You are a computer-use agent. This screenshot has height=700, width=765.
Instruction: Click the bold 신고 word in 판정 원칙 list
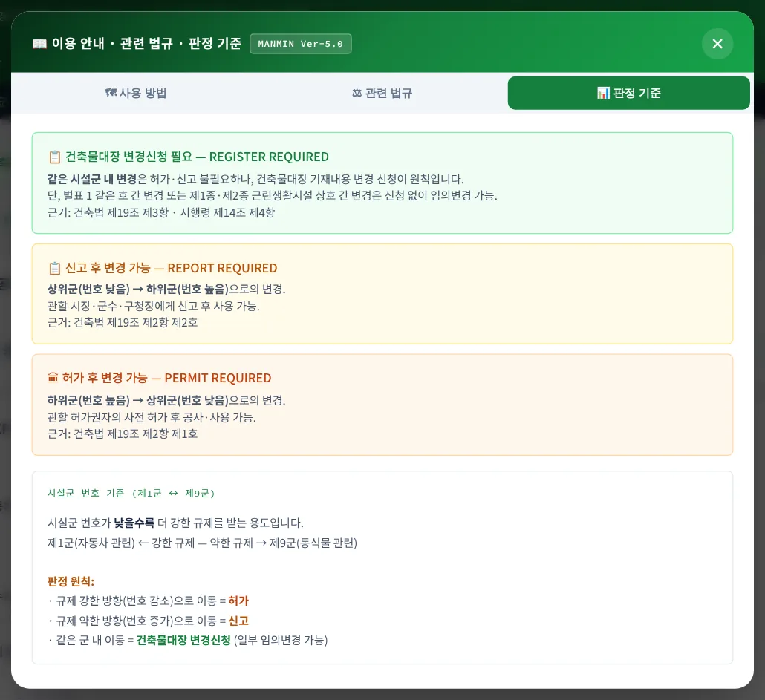(238, 621)
